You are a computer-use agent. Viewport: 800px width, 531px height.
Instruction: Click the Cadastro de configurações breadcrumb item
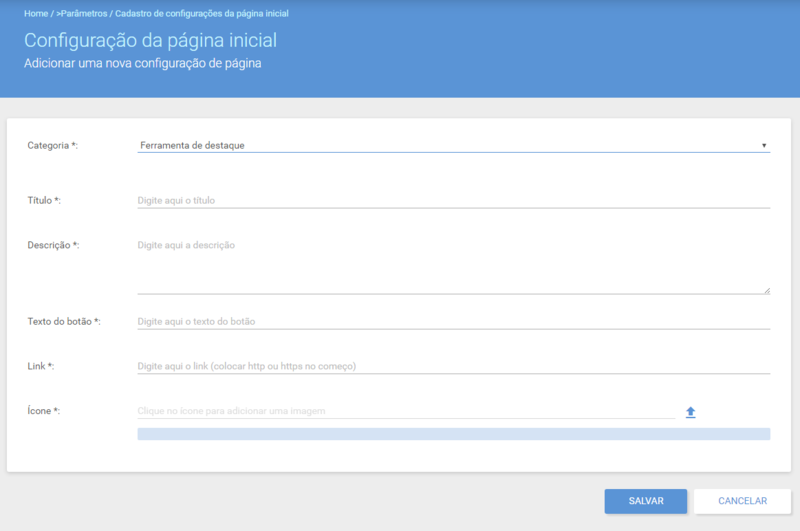[202, 13]
